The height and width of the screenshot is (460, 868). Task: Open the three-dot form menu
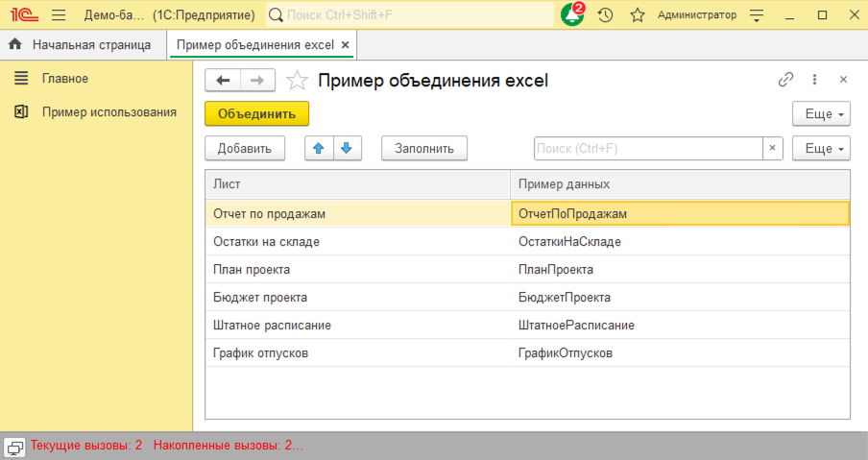click(x=814, y=80)
